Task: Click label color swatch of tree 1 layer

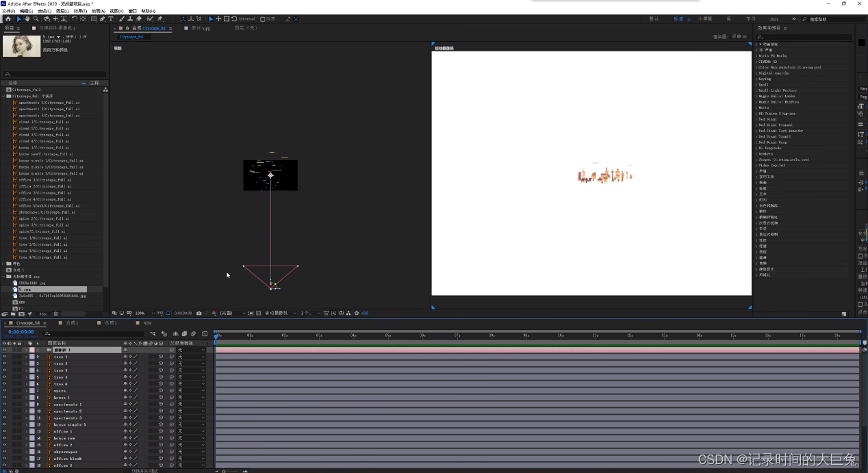Action: 32,357
